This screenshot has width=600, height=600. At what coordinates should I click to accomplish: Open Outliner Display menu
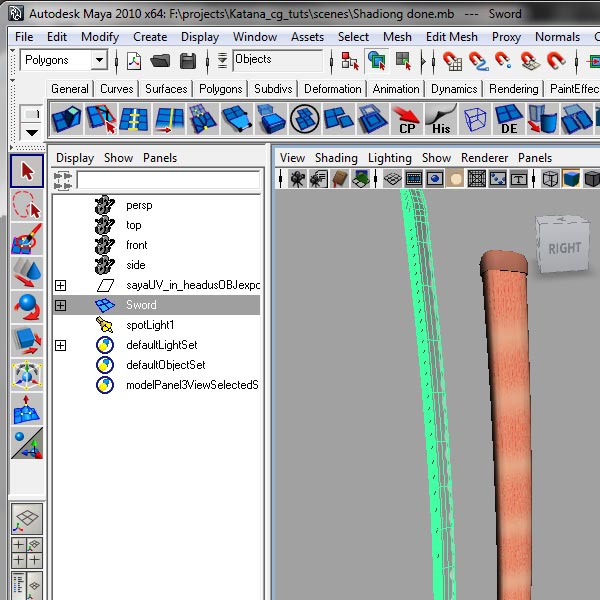(x=75, y=158)
